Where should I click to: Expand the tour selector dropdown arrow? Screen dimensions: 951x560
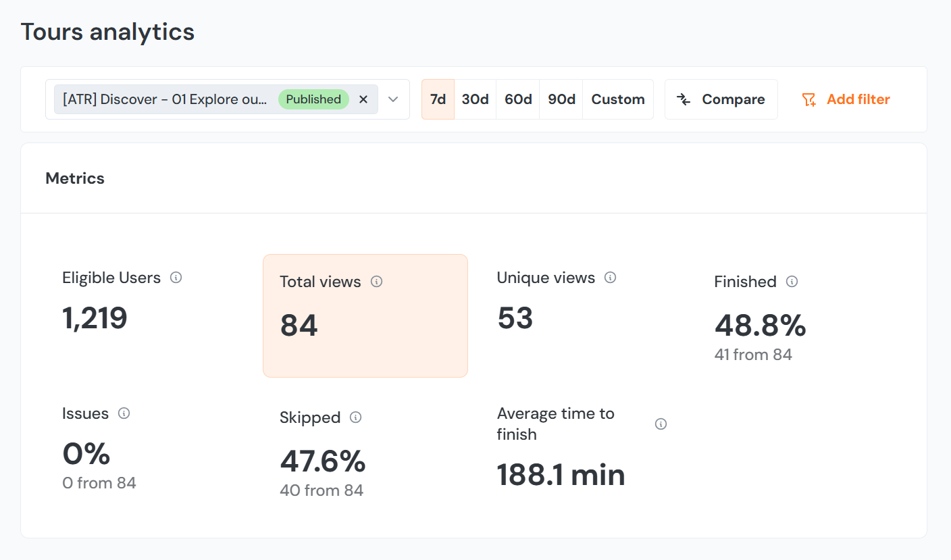tap(394, 99)
